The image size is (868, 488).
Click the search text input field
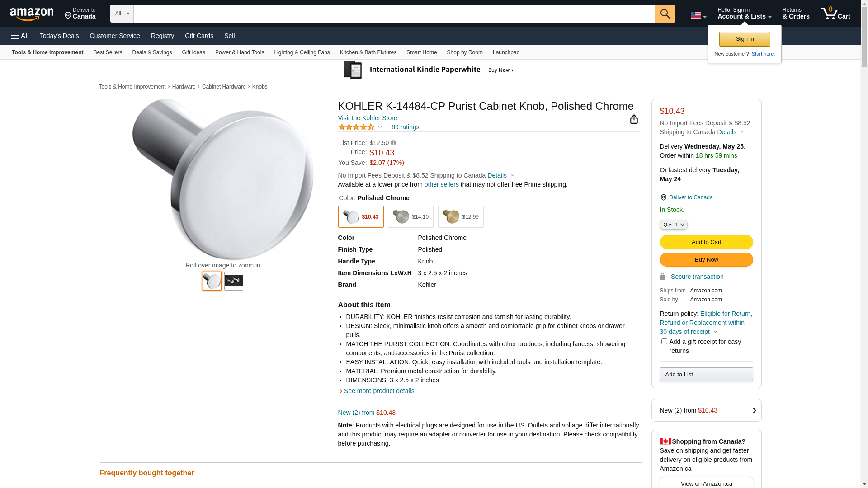tap(394, 14)
